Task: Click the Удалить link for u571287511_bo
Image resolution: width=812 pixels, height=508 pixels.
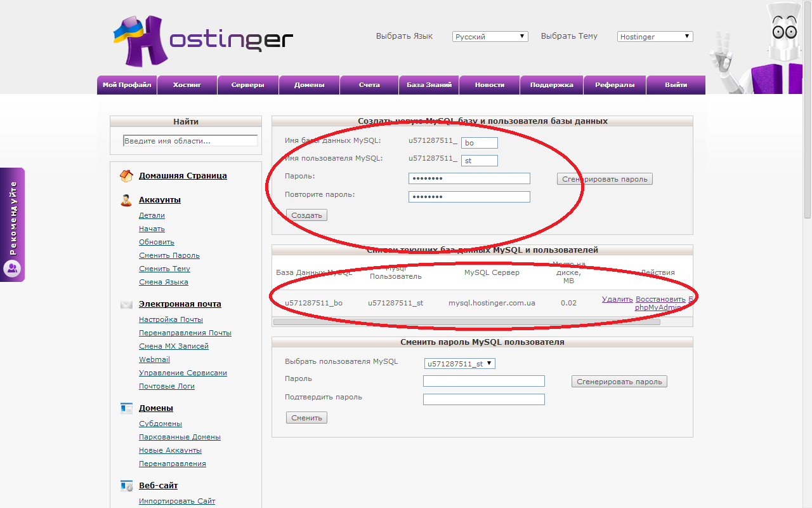Action: click(617, 299)
